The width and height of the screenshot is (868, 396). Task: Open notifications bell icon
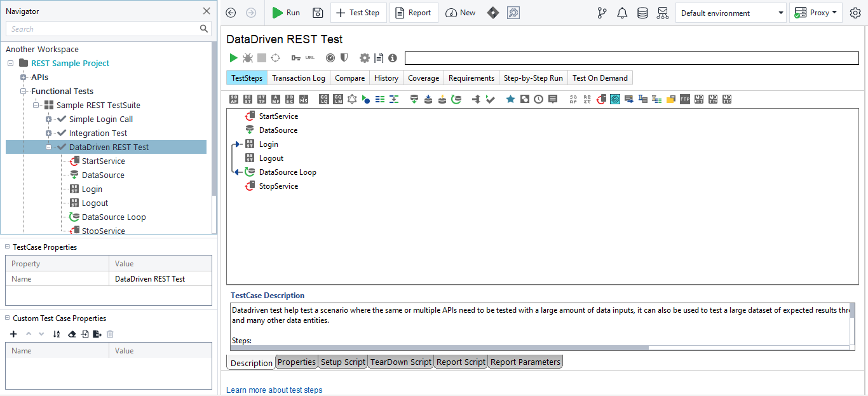622,13
